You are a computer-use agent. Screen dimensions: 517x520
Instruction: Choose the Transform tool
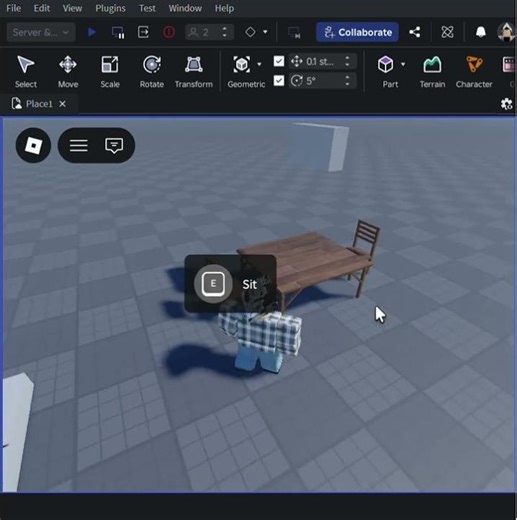click(x=194, y=71)
